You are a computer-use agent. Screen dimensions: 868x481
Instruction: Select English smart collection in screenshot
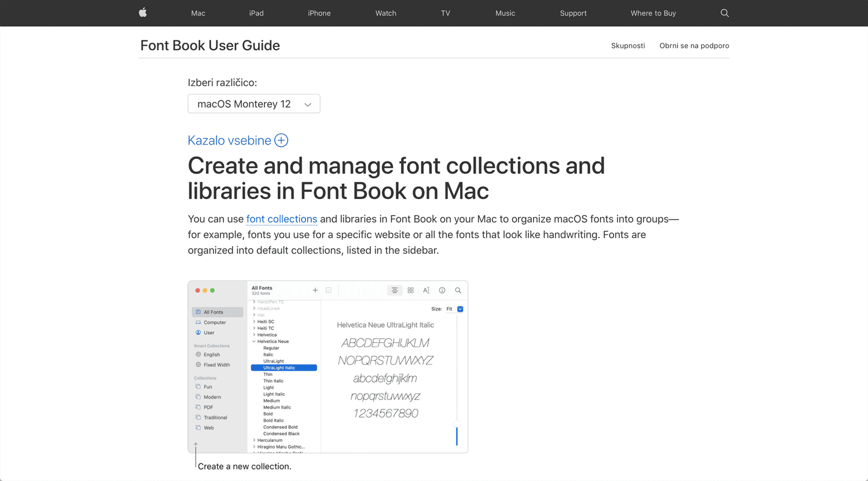tap(211, 355)
